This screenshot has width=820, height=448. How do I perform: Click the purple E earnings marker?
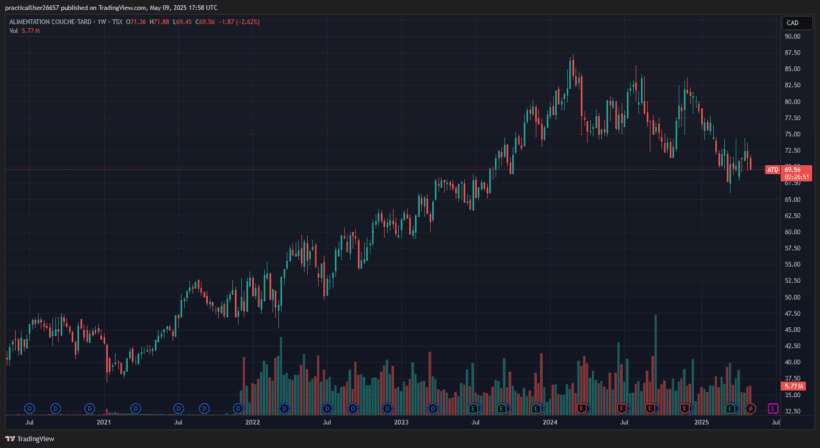[773, 408]
